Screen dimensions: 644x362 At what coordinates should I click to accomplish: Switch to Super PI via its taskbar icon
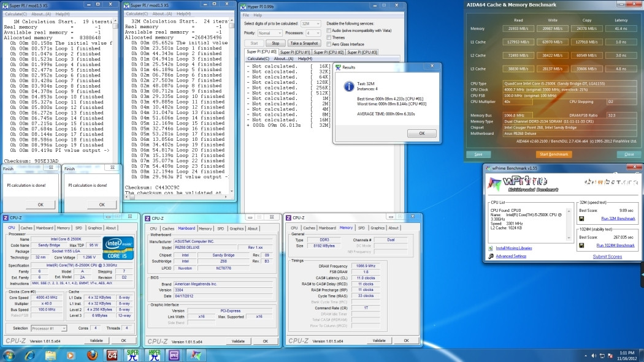pos(132,355)
